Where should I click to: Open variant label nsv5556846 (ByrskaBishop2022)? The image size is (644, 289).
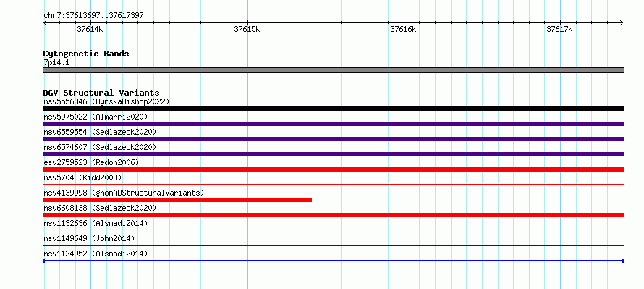click(106, 101)
